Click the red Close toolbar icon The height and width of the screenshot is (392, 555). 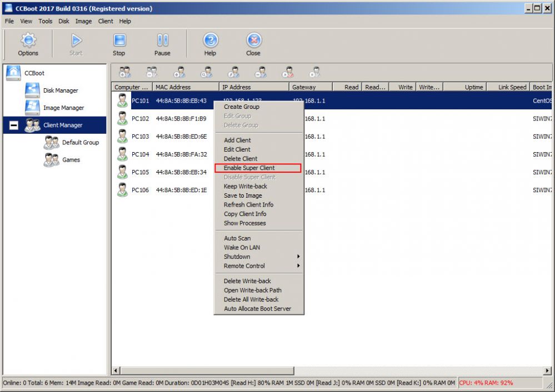(x=253, y=44)
